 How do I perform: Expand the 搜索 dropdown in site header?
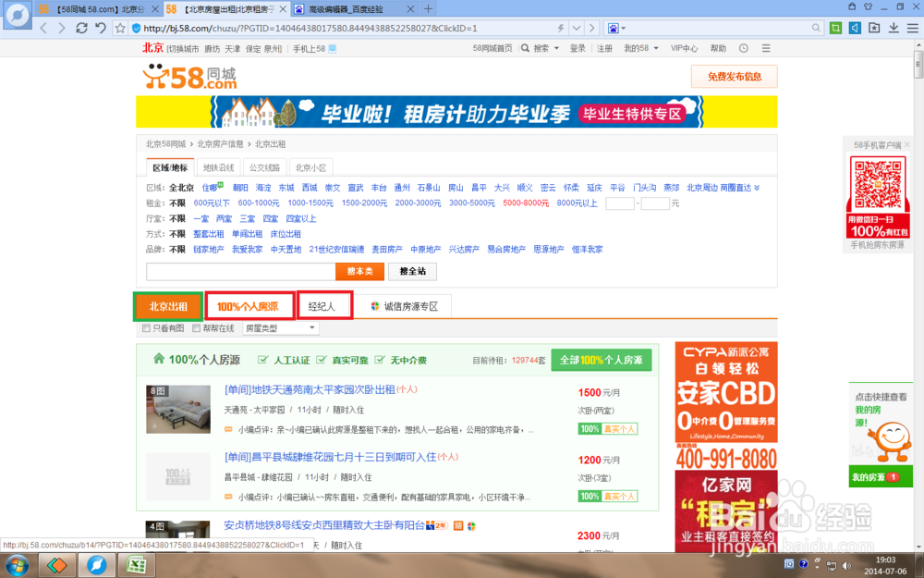[x=556, y=48]
